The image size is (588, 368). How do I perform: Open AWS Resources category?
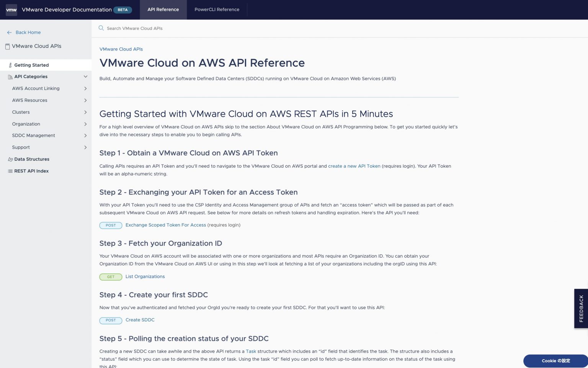coord(29,100)
